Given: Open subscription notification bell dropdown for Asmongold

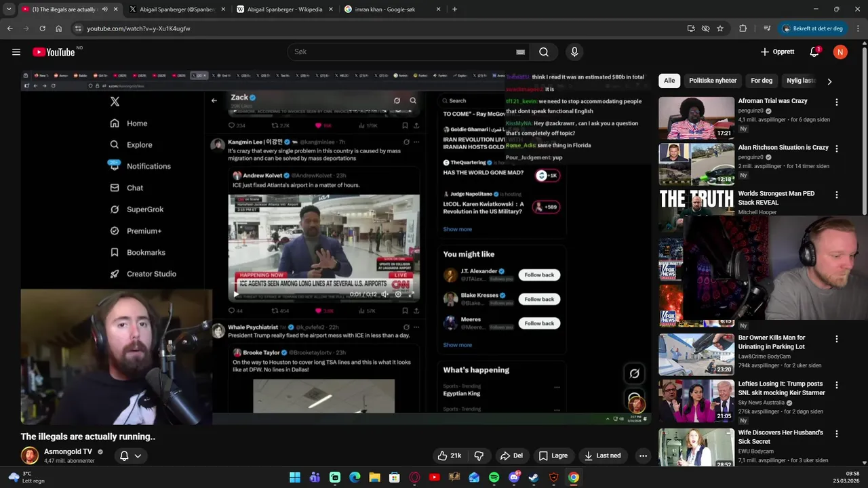Looking at the screenshot, I should coord(130,455).
